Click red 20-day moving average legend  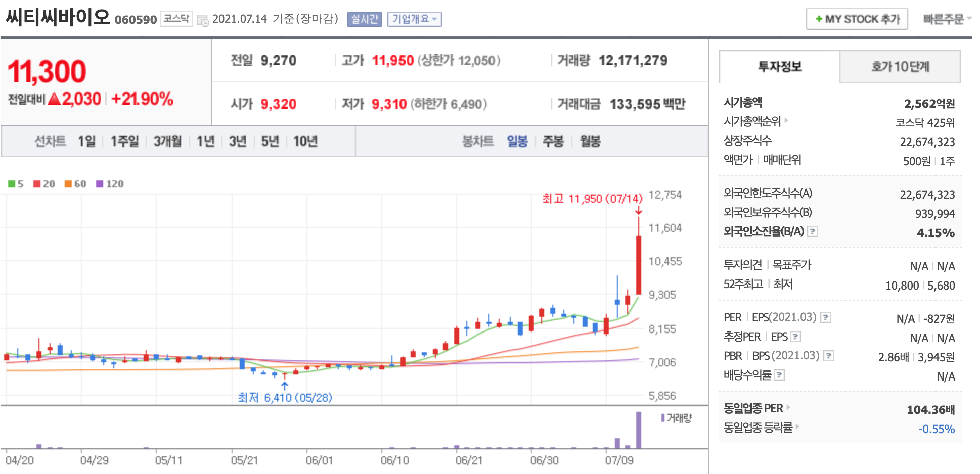(x=44, y=184)
